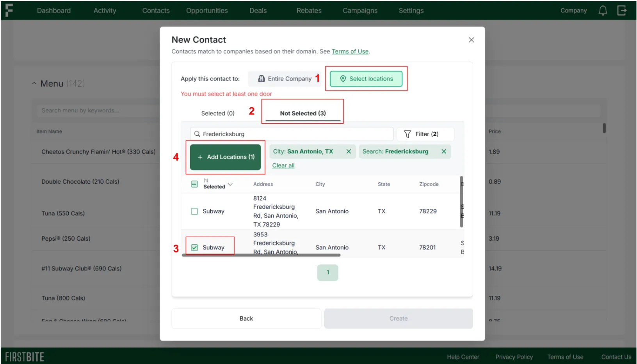Open Settings in the top navigation
The width and height of the screenshot is (637, 364).
click(411, 11)
